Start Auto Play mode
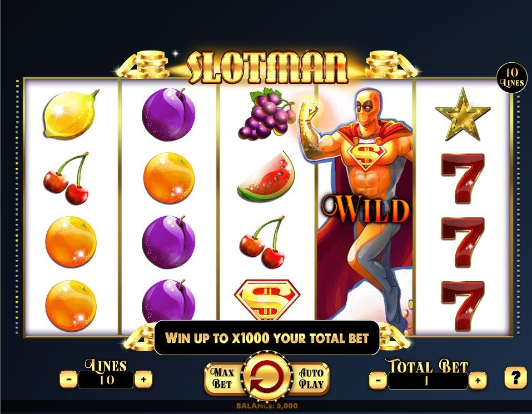The height and width of the screenshot is (414, 532). coord(311,379)
